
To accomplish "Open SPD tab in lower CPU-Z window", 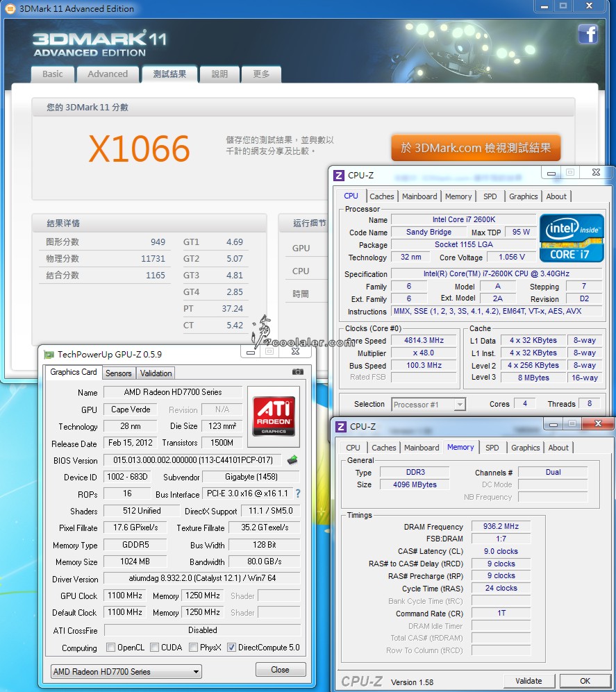I will [x=492, y=448].
